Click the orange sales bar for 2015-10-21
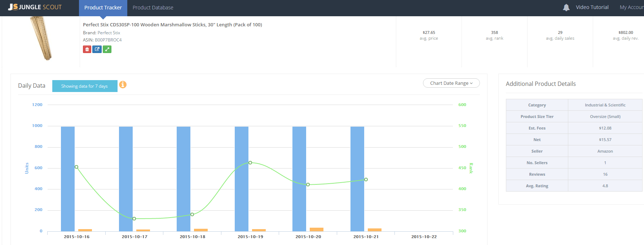644x245 pixels. coord(375,230)
